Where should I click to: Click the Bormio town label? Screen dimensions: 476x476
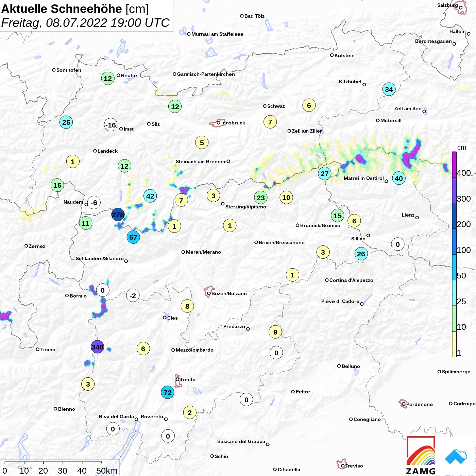click(78, 296)
